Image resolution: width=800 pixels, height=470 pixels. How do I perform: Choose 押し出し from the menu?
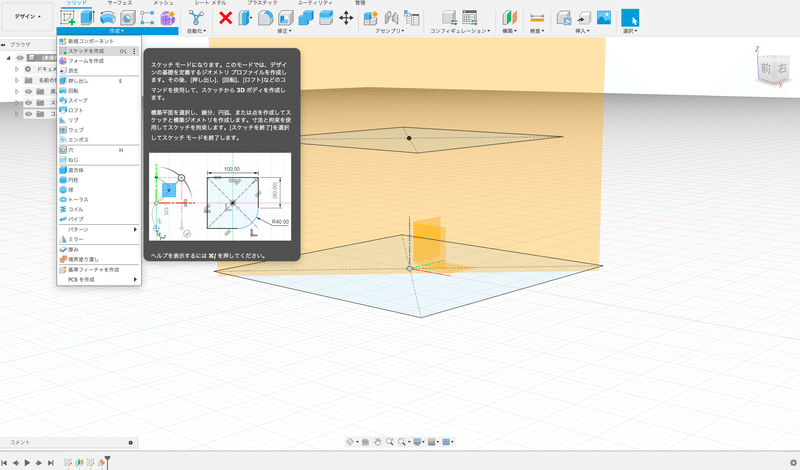coord(99,81)
